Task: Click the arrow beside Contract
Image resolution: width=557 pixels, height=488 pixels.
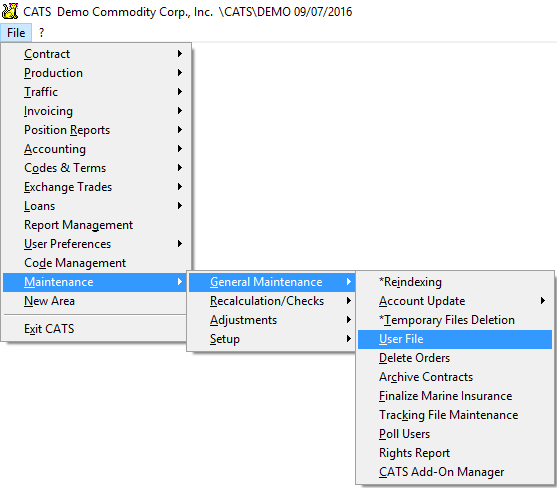Action: click(x=180, y=54)
